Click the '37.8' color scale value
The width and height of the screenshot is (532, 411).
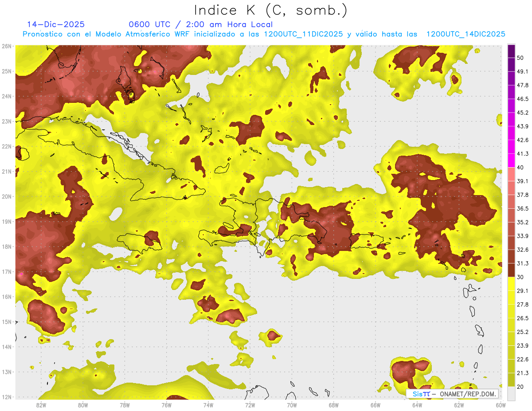[523, 195]
